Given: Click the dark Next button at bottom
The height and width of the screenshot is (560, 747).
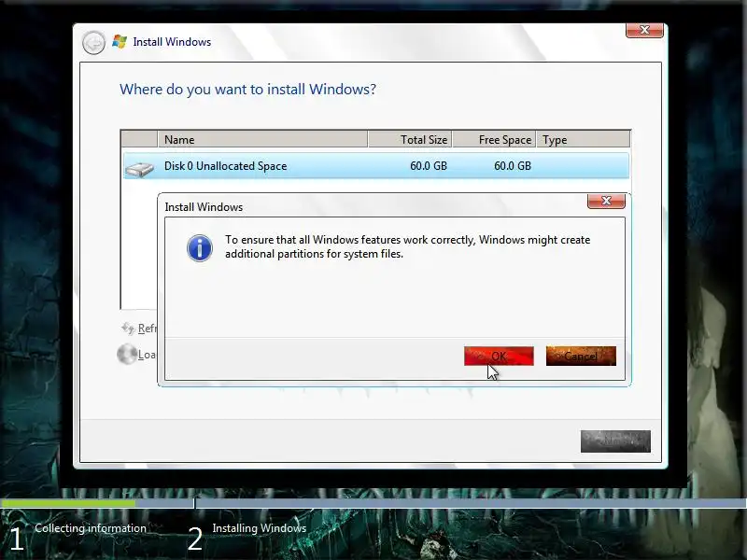Looking at the screenshot, I should [x=615, y=441].
